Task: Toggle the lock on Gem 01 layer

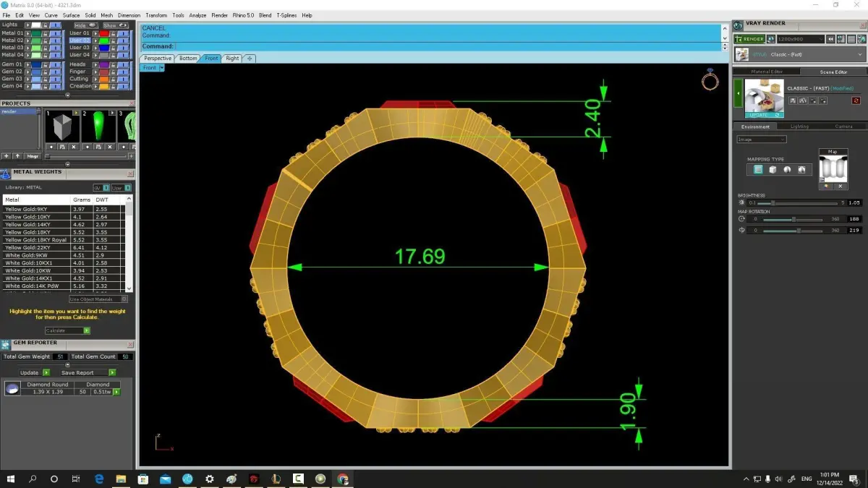Action: click(x=46, y=64)
